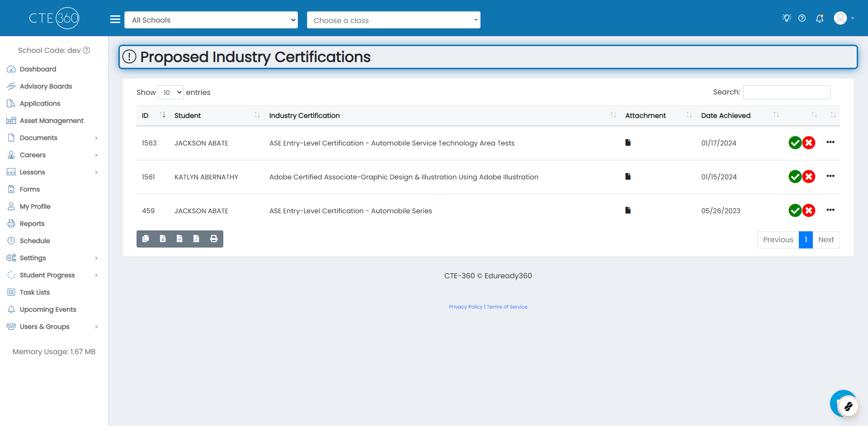The width and height of the screenshot is (868, 426).
Task: Select page 1 in pagination
Action: click(806, 240)
